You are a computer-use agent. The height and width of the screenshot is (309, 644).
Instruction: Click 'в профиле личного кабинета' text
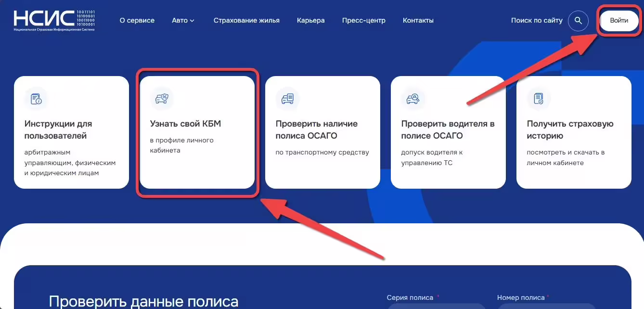click(x=181, y=145)
